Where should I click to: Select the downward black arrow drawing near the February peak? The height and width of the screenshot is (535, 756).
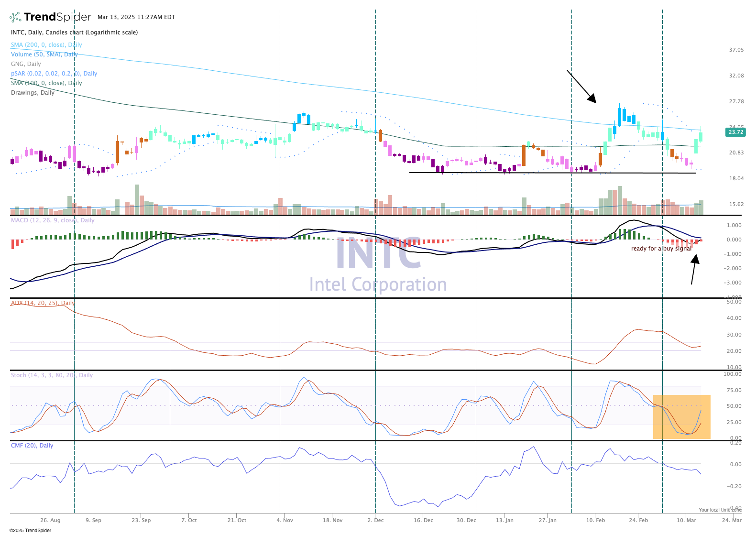coord(581,87)
